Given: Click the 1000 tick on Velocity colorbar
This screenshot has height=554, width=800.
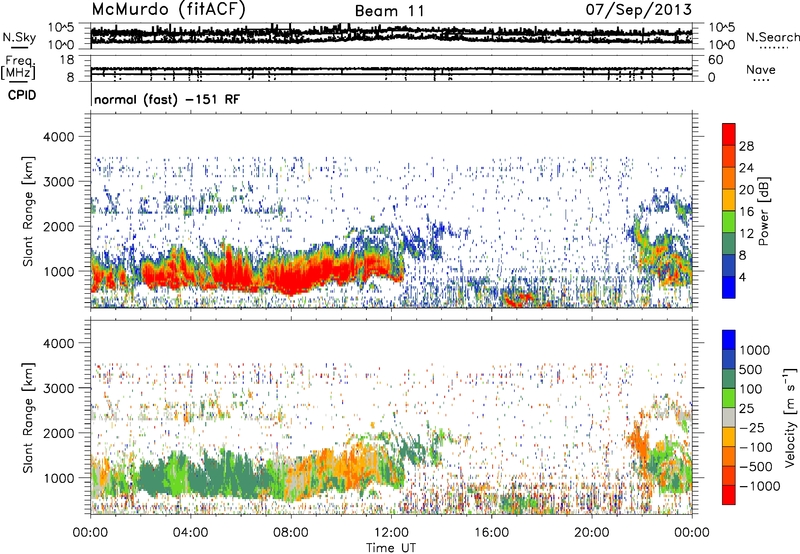Looking at the screenshot, I should point(754,350).
